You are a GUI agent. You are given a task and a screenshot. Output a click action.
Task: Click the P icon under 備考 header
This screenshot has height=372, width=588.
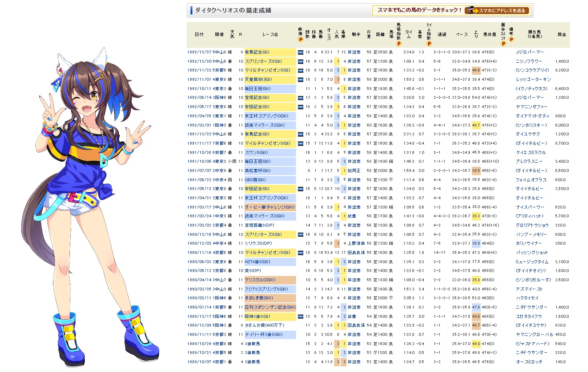tap(511, 40)
